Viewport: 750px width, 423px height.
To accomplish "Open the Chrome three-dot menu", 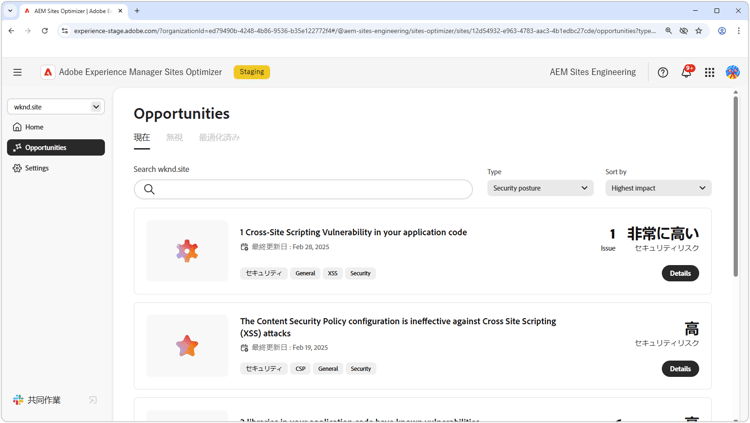I will tap(739, 31).
